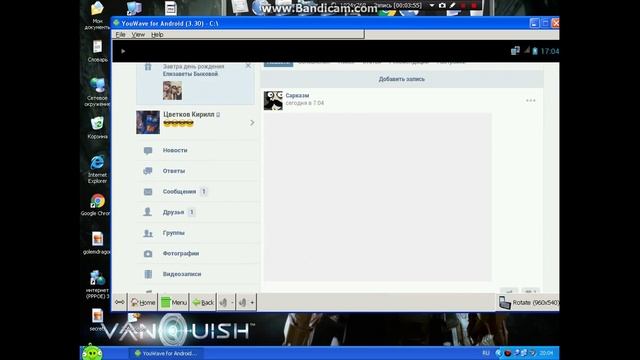640x360 pixels.
Task: Open the Мои документы desktop icon
Action: pos(97,16)
